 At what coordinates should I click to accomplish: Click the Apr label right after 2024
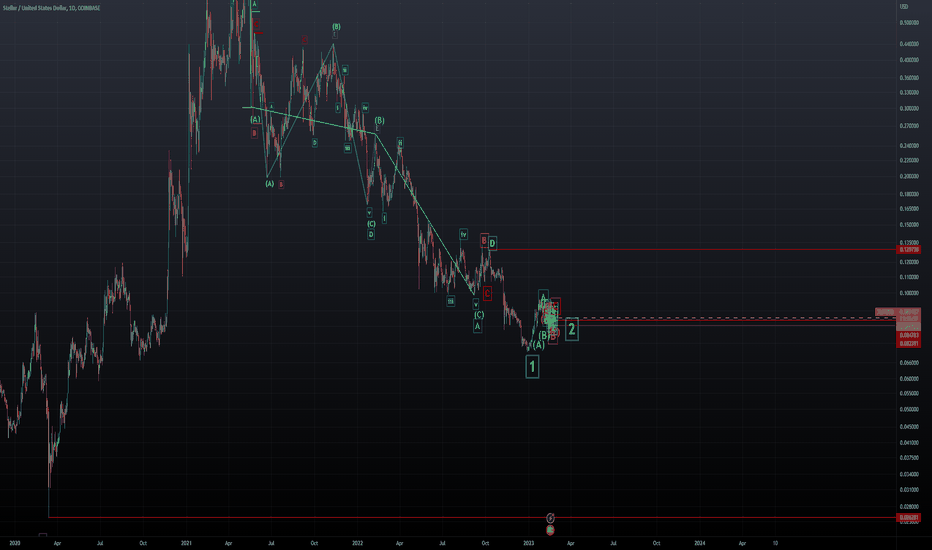tap(742, 543)
